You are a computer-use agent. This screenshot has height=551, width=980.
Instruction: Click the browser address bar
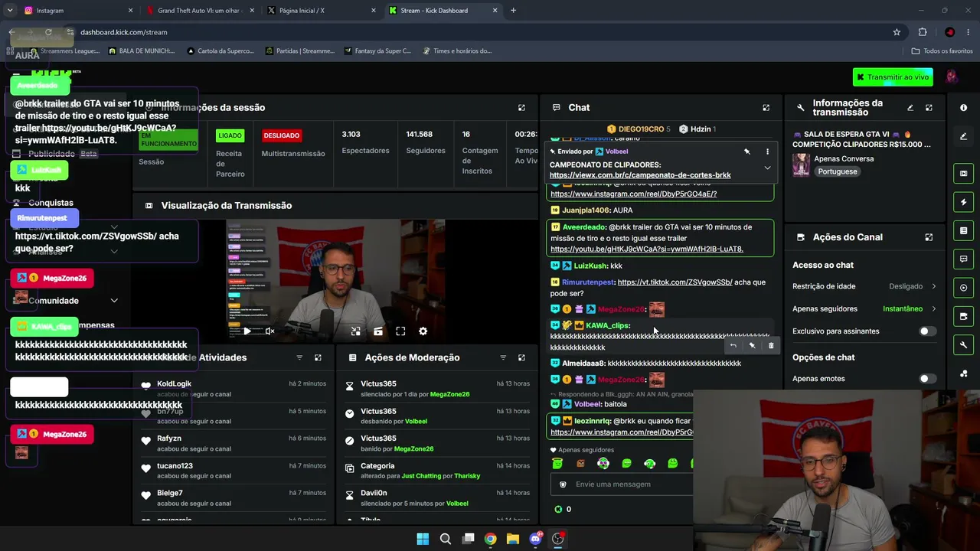tap(482, 32)
